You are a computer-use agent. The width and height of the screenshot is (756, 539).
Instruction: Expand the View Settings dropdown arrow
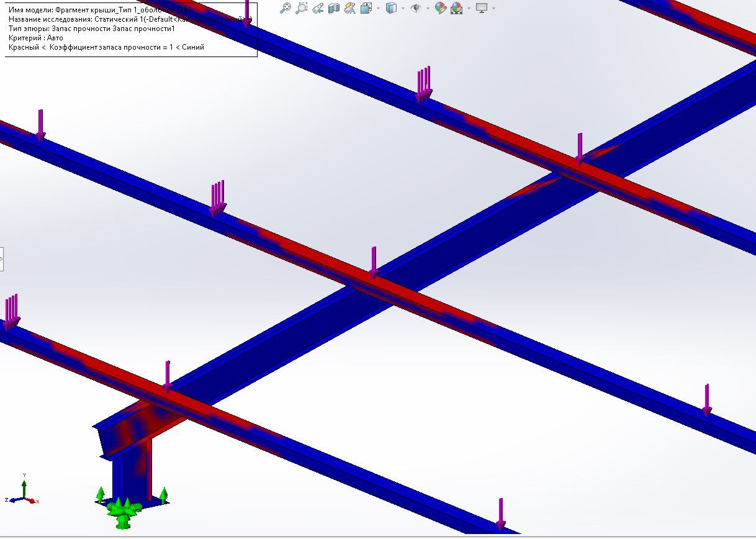pos(494,9)
